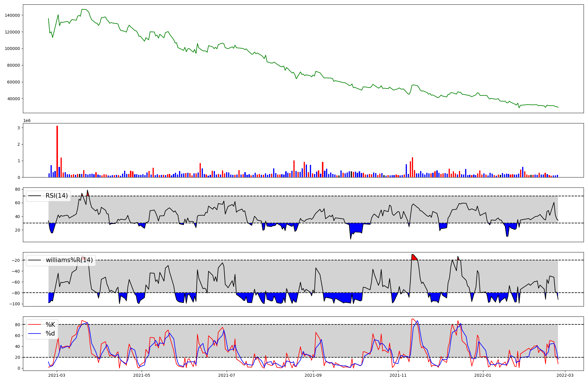The image size is (588, 382).
Task: Click the -20 tick on Williams axis
Action: (x=15, y=260)
